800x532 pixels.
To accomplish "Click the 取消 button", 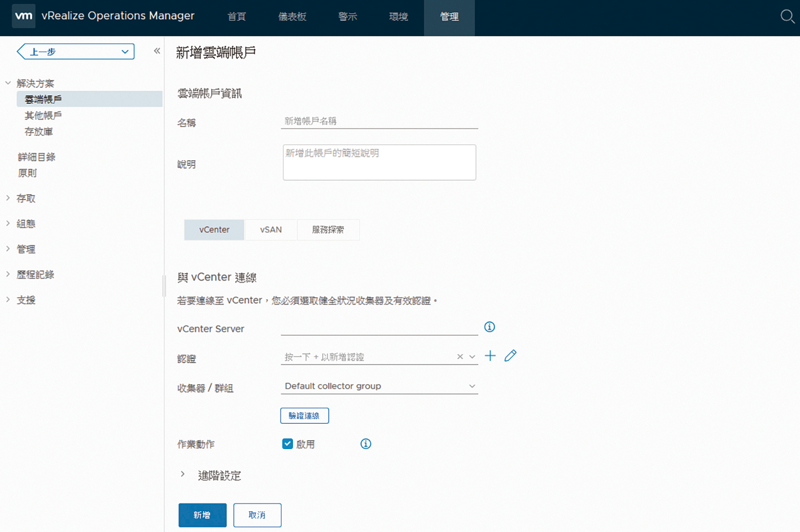I will tap(257, 515).
